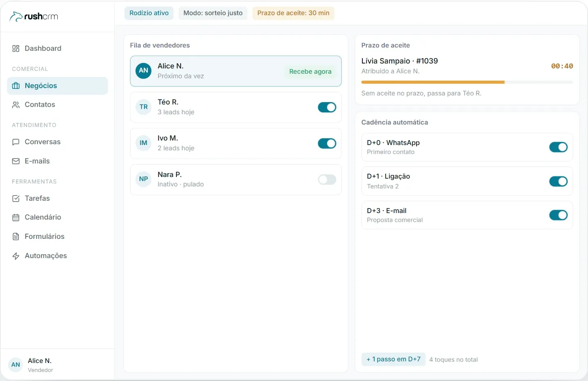Click the 'Proposta comercial' step description
588x381 pixels.
395,220
